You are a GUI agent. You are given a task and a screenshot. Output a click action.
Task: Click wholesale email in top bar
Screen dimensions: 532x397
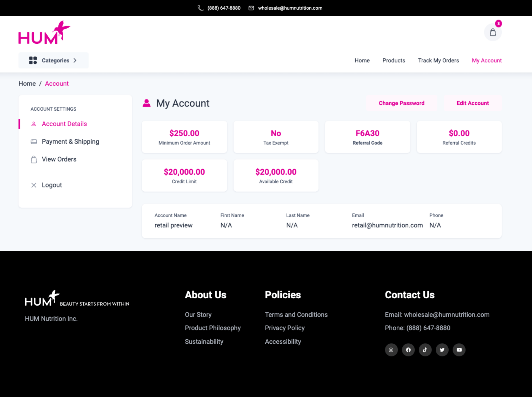click(x=290, y=8)
